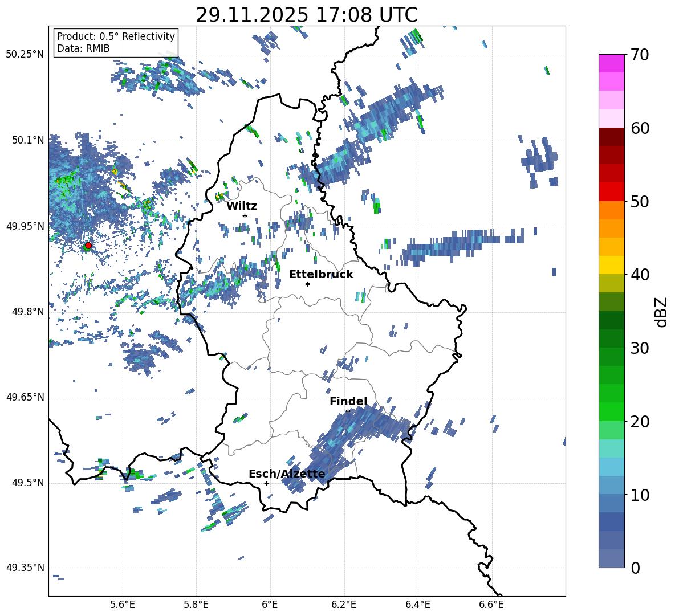Click the 49.65°N latitude label

click(x=25, y=397)
